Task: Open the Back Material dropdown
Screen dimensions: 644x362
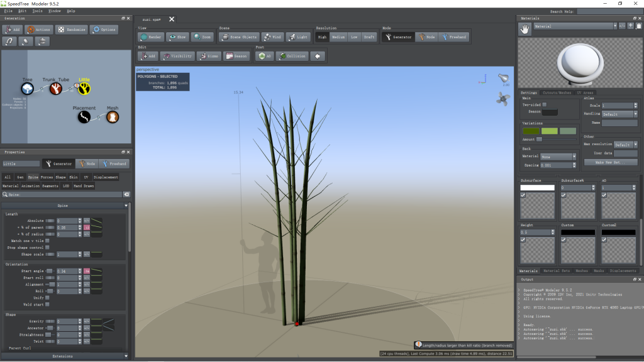Action: tap(558, 156)
